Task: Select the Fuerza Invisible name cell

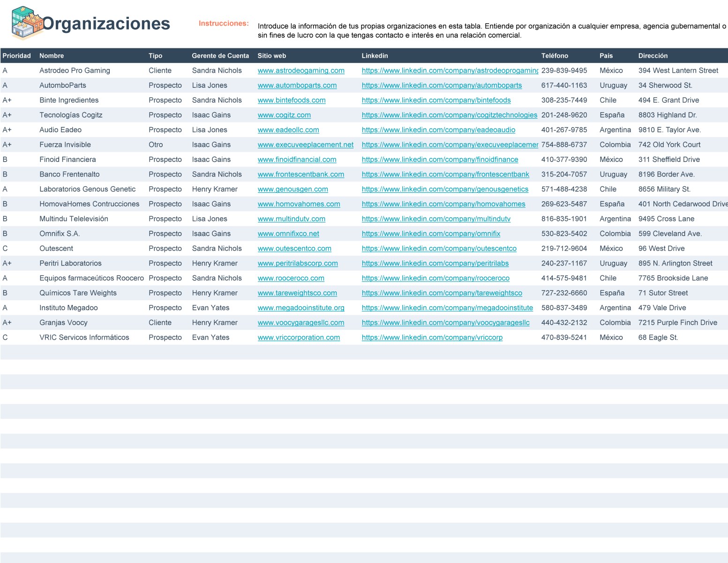Action: pyautogui.click(x=65, y=145)
